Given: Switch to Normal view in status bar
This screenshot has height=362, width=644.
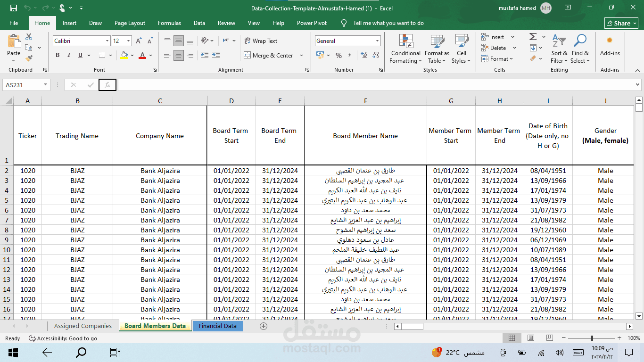Looking at the screenshot, I should pos(512,338).
